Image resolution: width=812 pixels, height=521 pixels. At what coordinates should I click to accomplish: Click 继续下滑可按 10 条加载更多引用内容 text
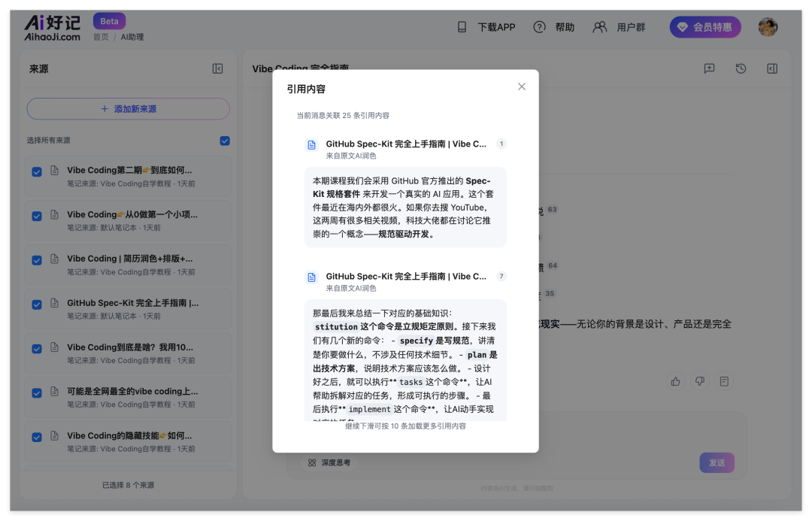(x=405, y=426)
